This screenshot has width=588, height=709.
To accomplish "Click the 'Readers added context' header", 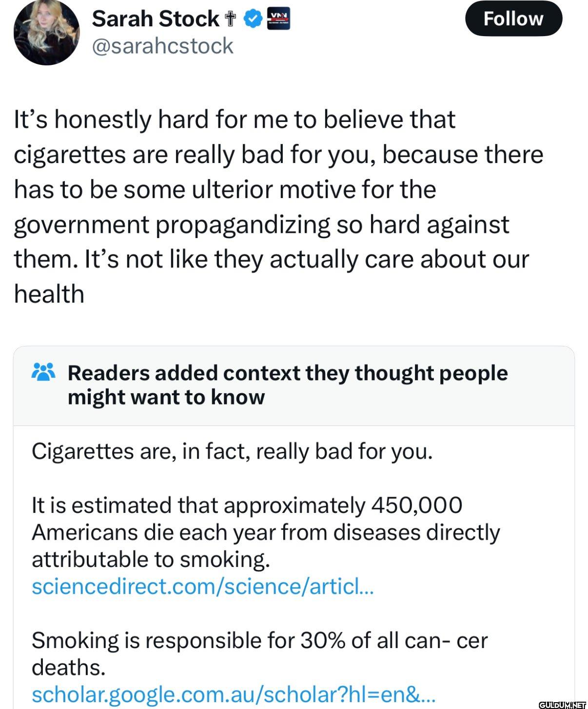I will coord(288,385).
